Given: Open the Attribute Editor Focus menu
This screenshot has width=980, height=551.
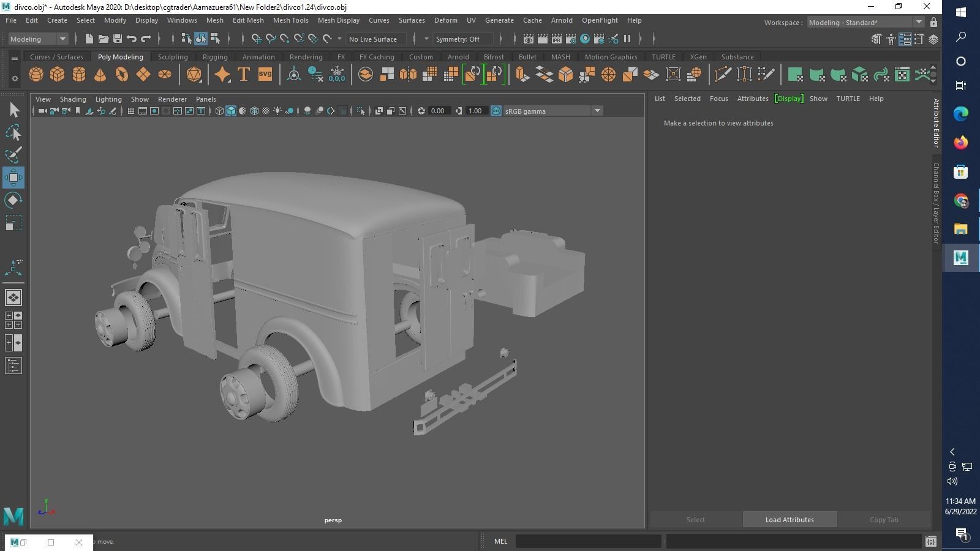Looking at the screenshot, I should click(719, 99).
